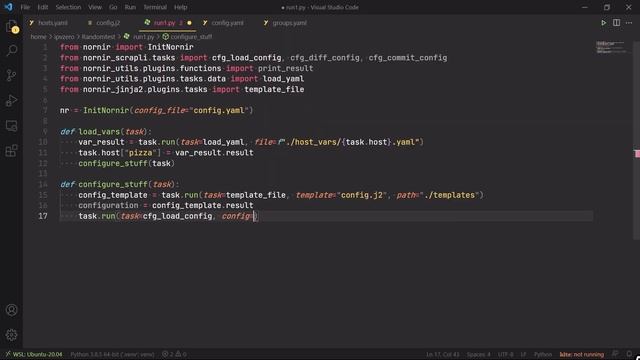Click cfg_load_config on line 17

[x=178, y=216]
